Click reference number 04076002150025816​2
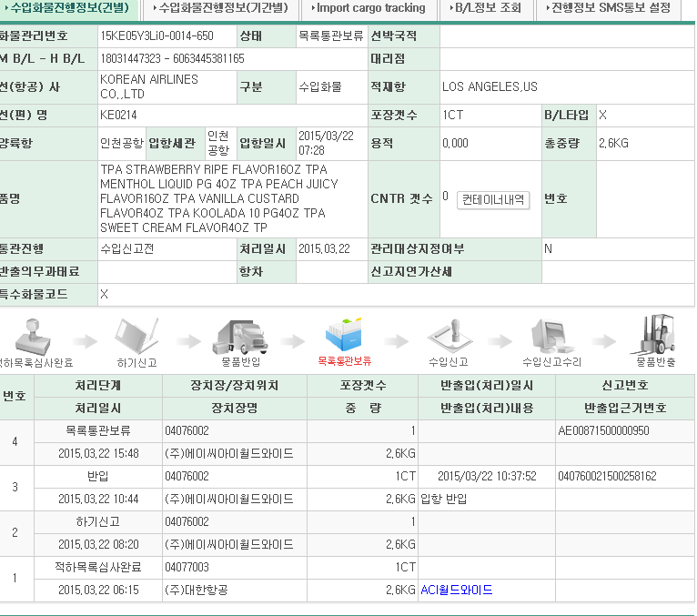The height and width of the screenshot is (616, 697). 607,477
